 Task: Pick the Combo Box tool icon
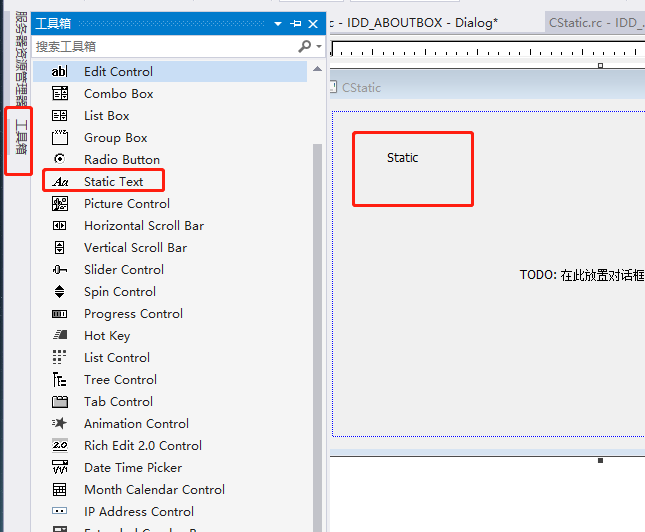point(60,93)
